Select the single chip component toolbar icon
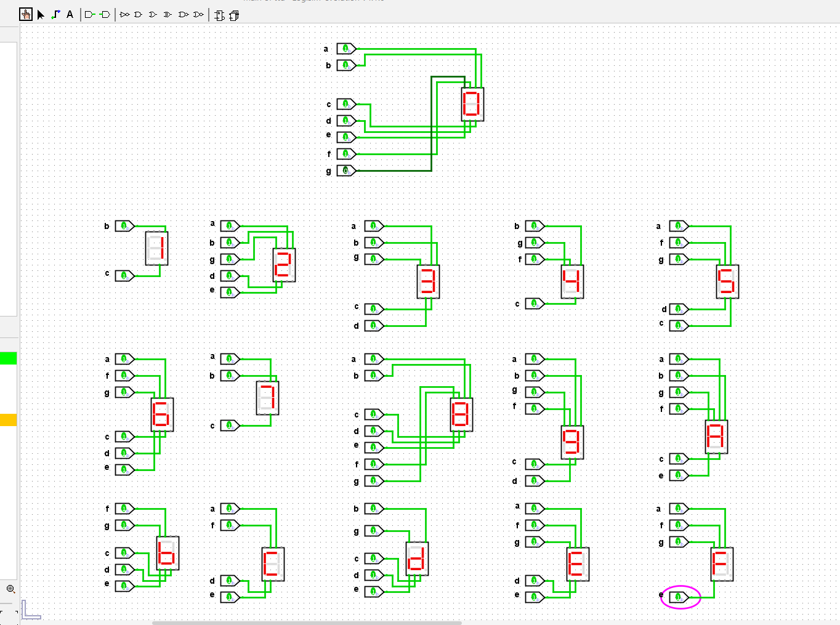Image resolution: width=840 pixels, height=625 pixels. pyautogui.click(x=220, y=15)
